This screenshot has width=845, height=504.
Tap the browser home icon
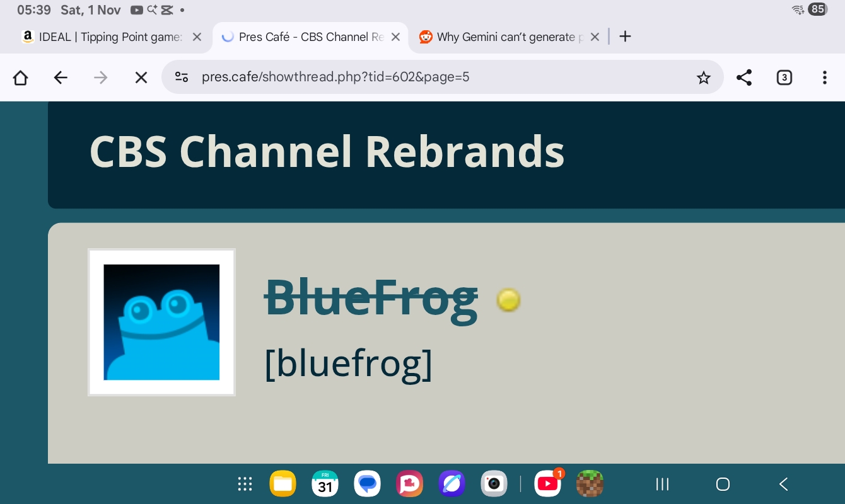tap(21, 77)
